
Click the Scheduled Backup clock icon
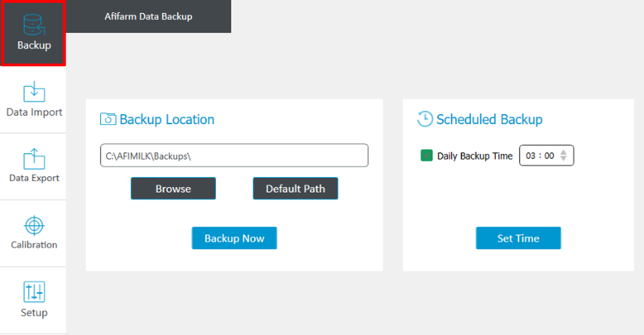tap(425, 119)
